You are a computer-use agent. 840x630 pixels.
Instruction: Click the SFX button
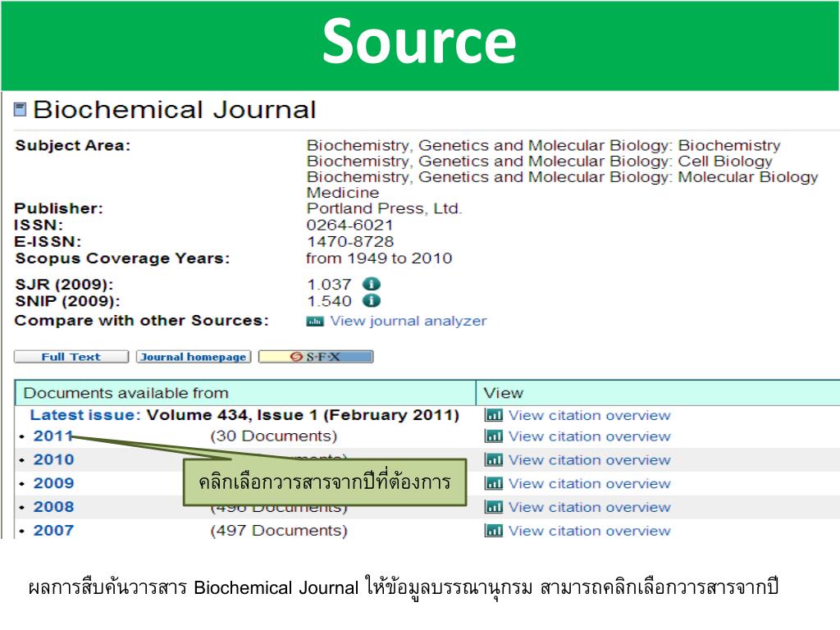316,357
